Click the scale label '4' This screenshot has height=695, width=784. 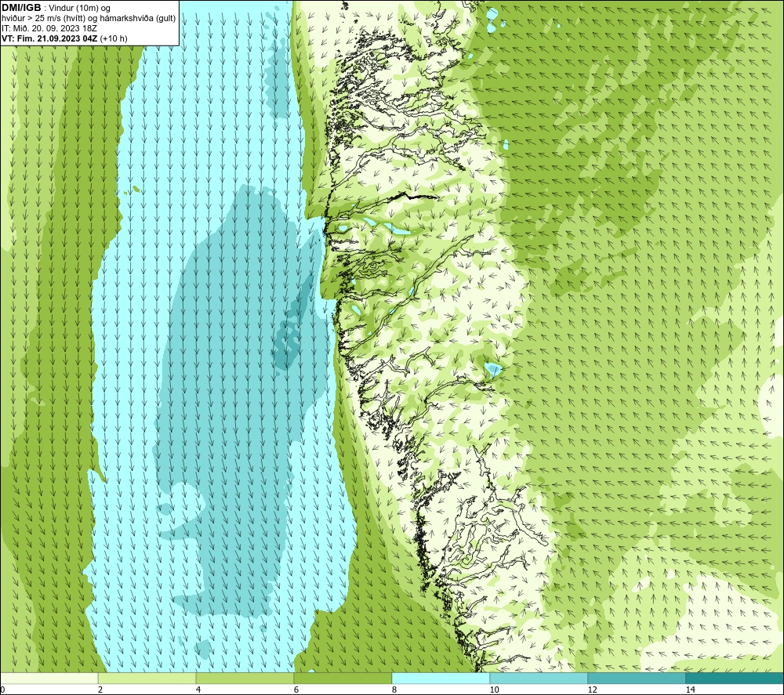pos(198,690)
